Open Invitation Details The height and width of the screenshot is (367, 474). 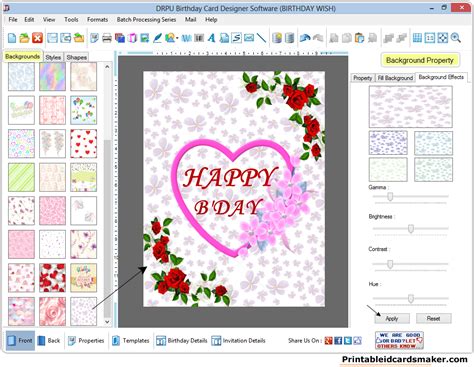coord(239,341)
